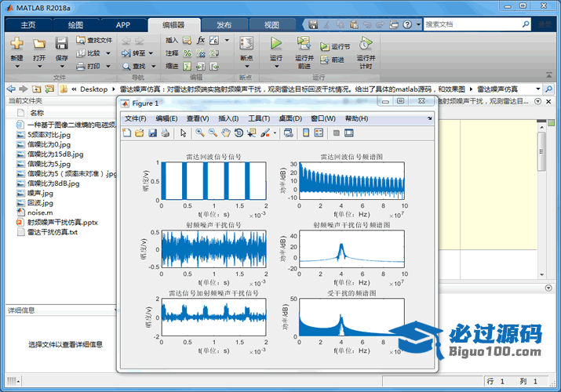Insert a function with the fx icon
561x392 pixels.
point(201,40)
